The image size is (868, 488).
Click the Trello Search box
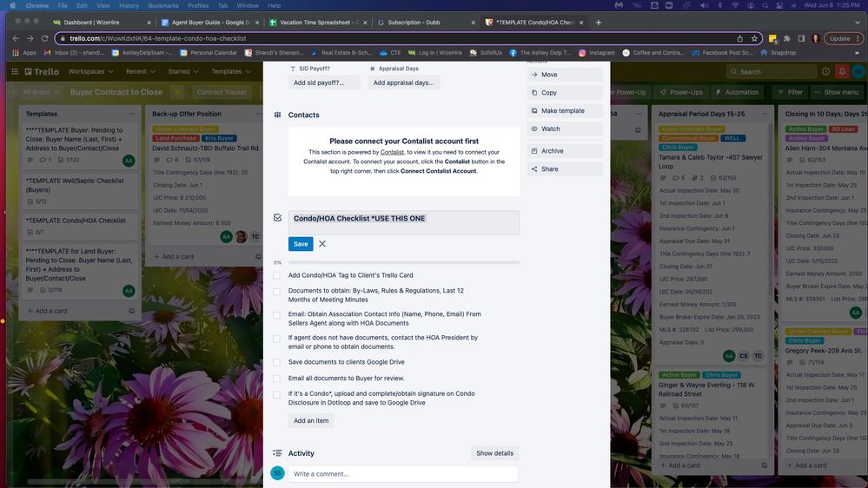click(x=772, y=71)
